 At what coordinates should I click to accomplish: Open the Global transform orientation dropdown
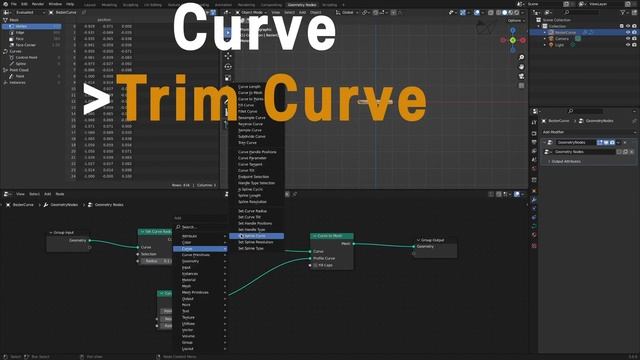[347, 13]
